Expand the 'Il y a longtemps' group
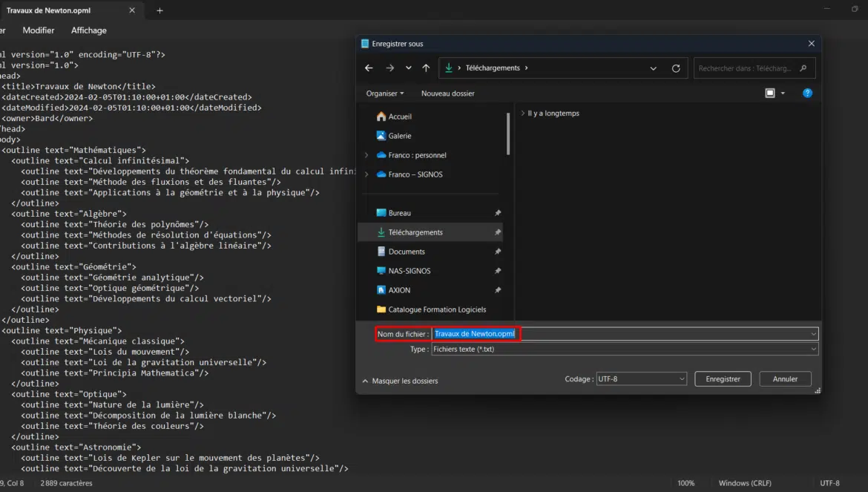Screen dimensions: 868x492 coord(523,114)
